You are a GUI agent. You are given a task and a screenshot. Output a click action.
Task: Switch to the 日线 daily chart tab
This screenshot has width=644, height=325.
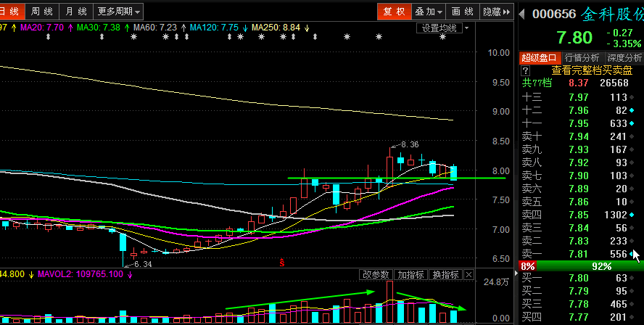pyautogui.click(x=11, y=12)
